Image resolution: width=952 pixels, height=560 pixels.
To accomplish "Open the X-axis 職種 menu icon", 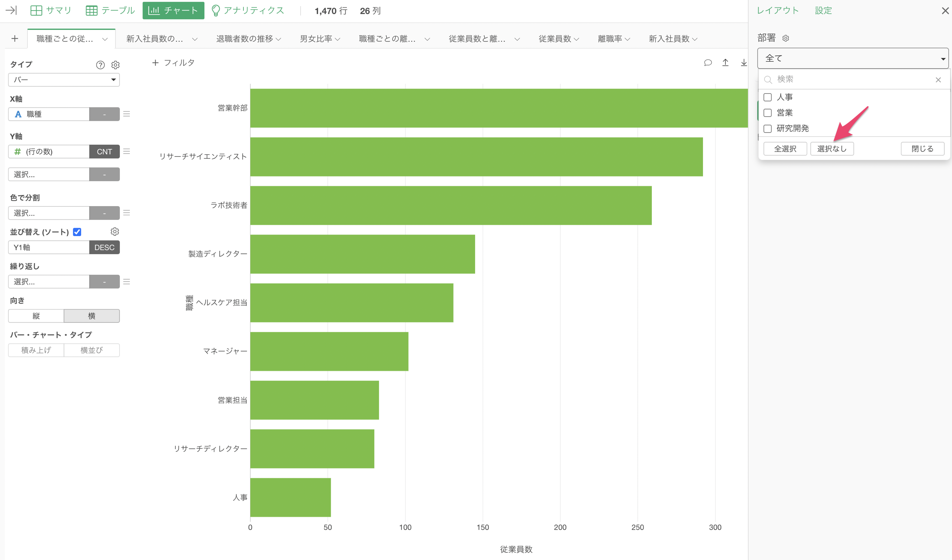I will click(x=126, y=114).
